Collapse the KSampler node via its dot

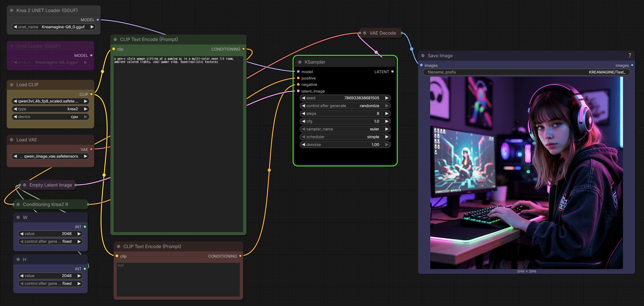click(300, 62)
